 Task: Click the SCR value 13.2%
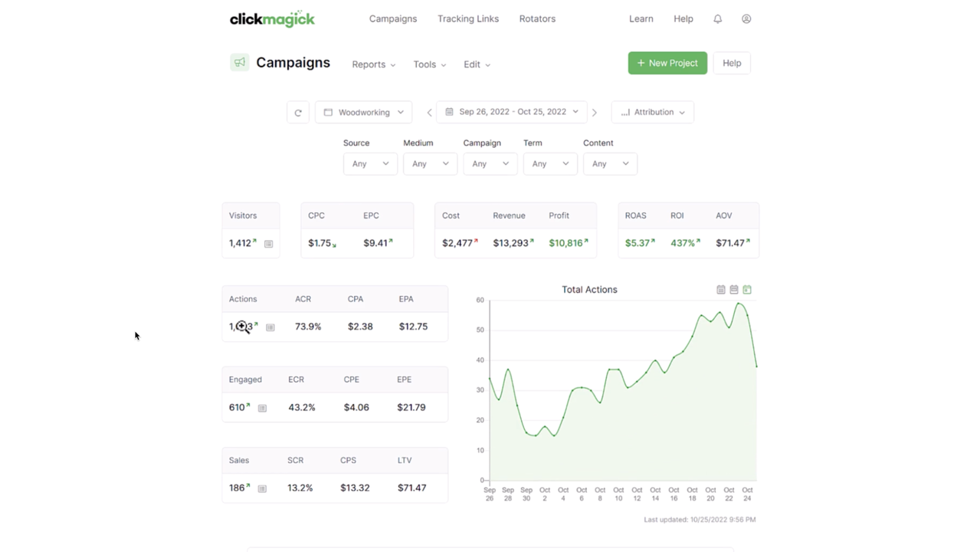point(300,488)
